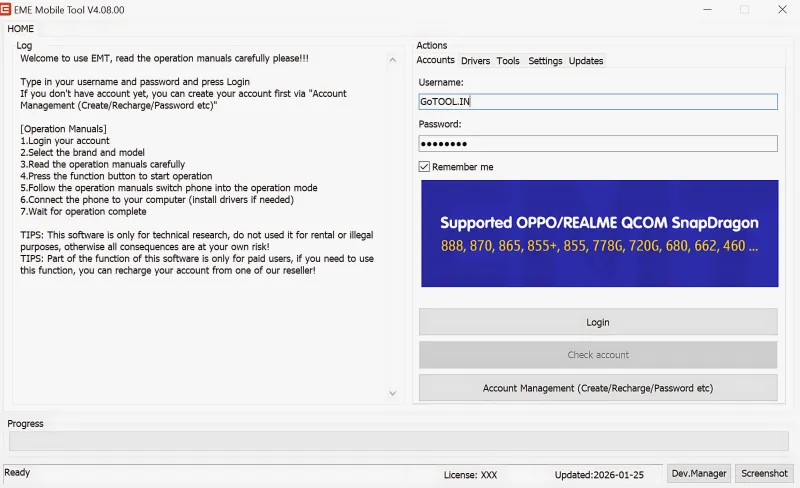This screenshot has width=800, height=488.
Task: Switch to the Accounts tab
Action: (x=435, y=60)
